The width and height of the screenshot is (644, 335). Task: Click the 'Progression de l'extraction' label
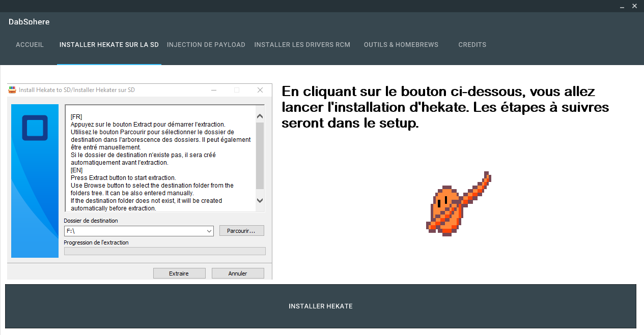coord(96,242)
